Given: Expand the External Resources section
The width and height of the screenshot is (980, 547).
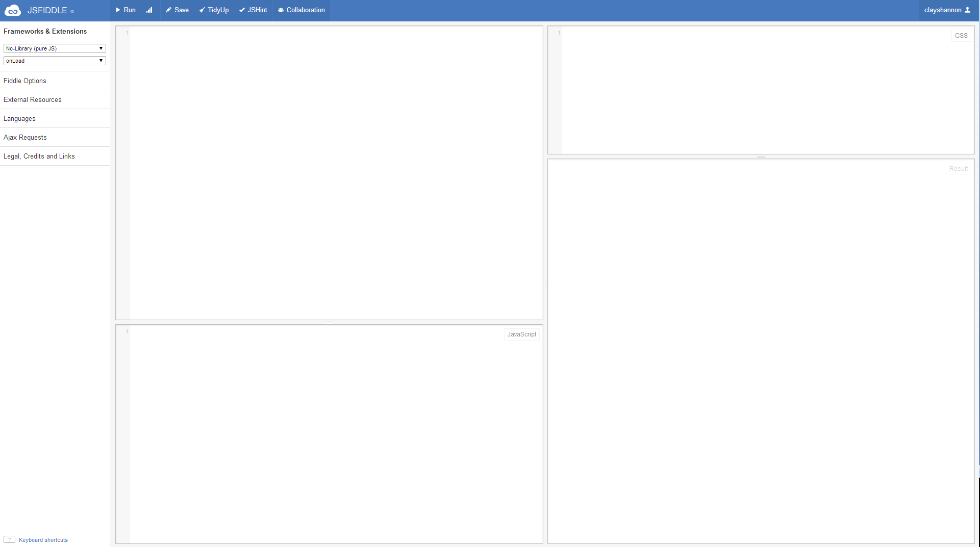Looking at the screenshot, I should [x=55, y=99].
